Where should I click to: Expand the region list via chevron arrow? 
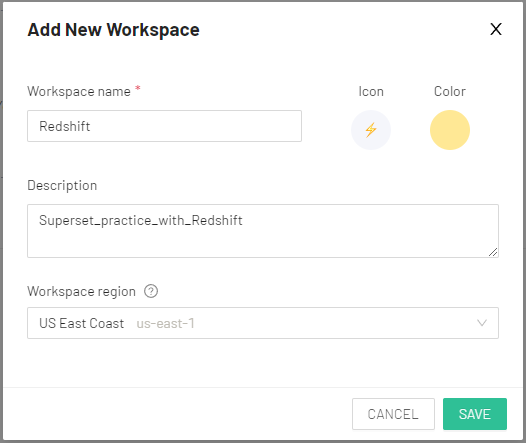482,323
